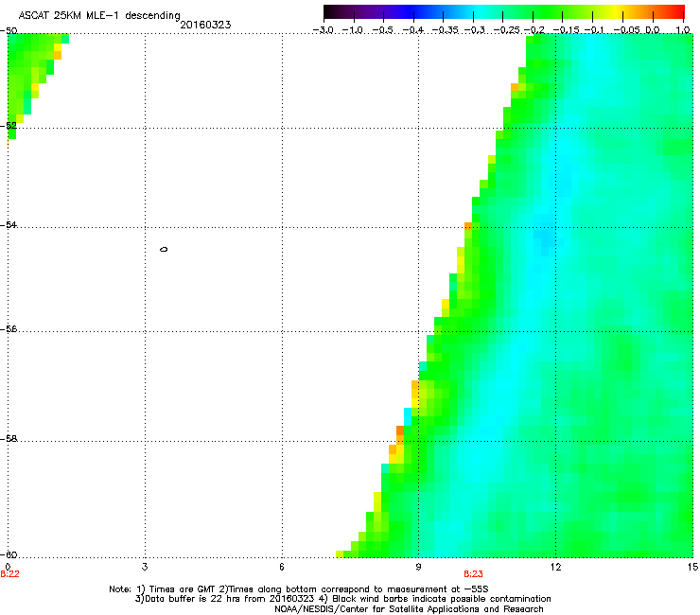Click the -0.4 color bar label
Image resolution: width=700 pixels, height=615 pixels.
click(412, 30)
